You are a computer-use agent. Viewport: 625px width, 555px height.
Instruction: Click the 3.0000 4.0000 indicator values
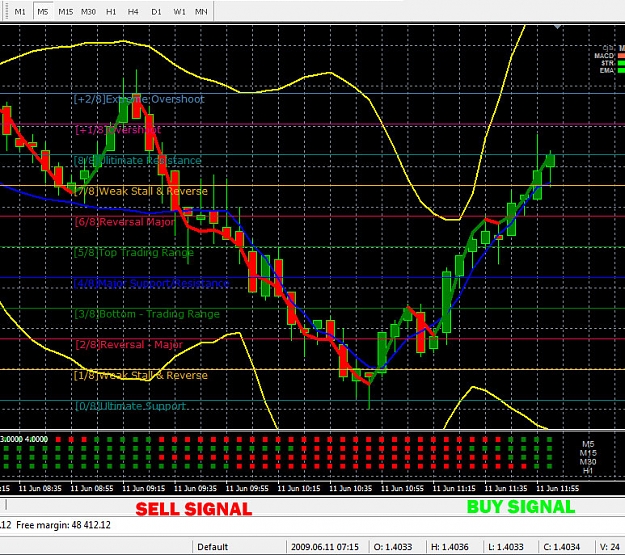coord(24,439)
